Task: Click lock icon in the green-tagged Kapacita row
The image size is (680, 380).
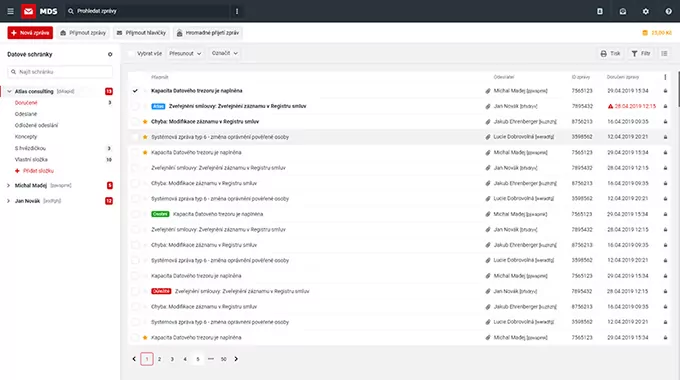Action: click(665, 214)
